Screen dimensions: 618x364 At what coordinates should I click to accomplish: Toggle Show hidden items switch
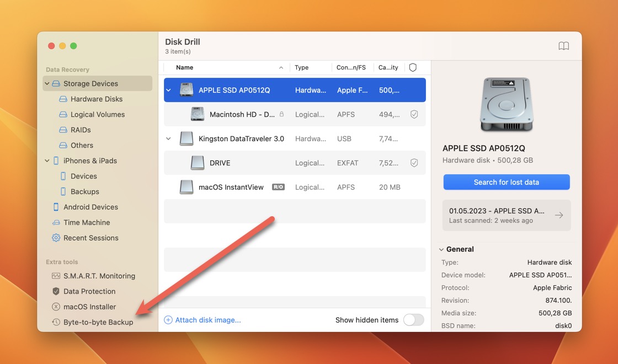[x=413, y=320]
